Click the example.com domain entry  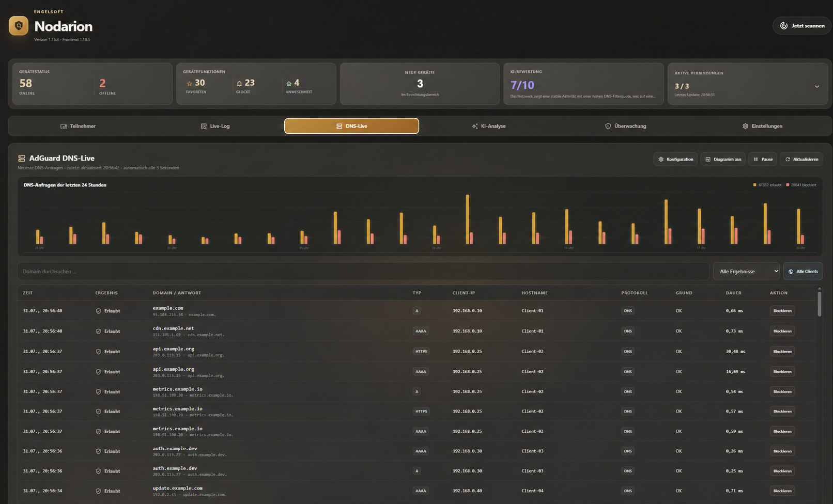[x=168, y=308]
